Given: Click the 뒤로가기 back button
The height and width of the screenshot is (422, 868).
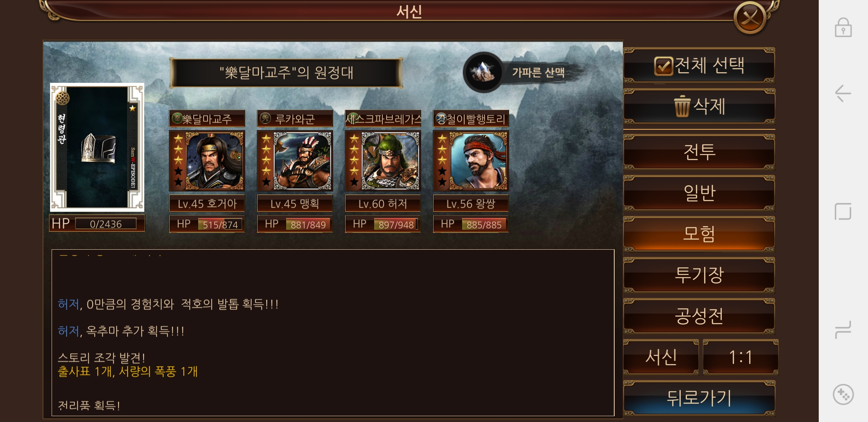Looking at the screenshot, I should point(699,398).
